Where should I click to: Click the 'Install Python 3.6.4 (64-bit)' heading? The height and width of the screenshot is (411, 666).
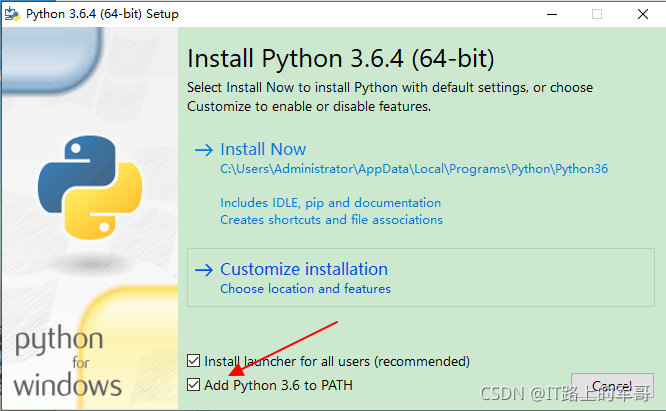point(341,58)
